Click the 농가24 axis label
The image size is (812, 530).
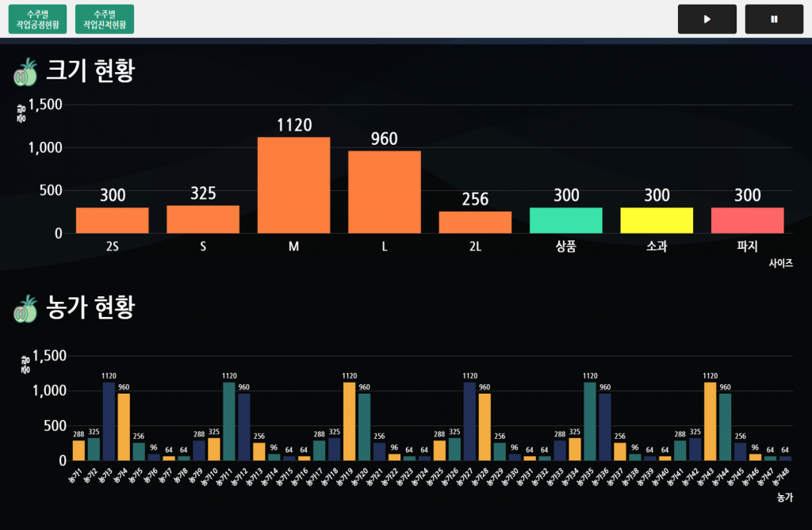[420, 477]
